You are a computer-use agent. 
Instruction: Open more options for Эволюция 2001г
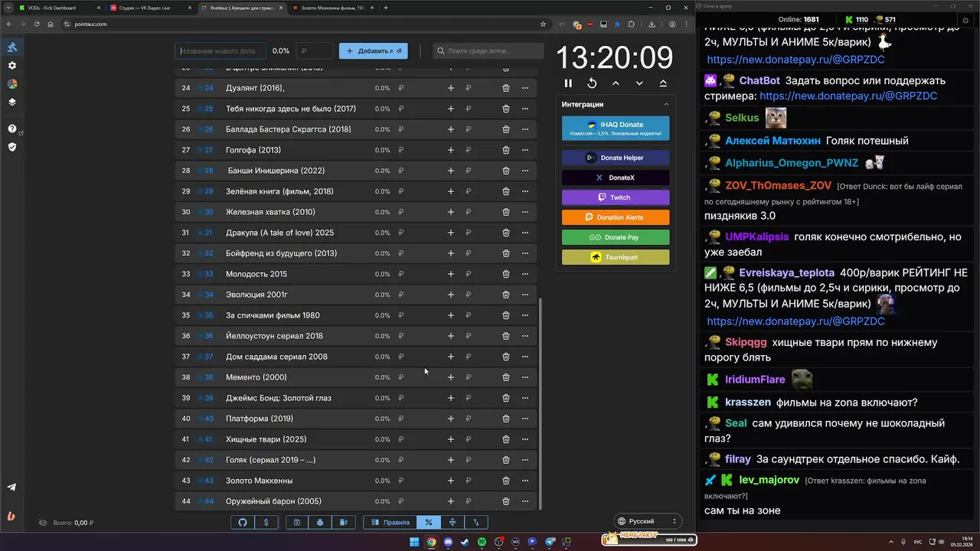pos(525,295)
